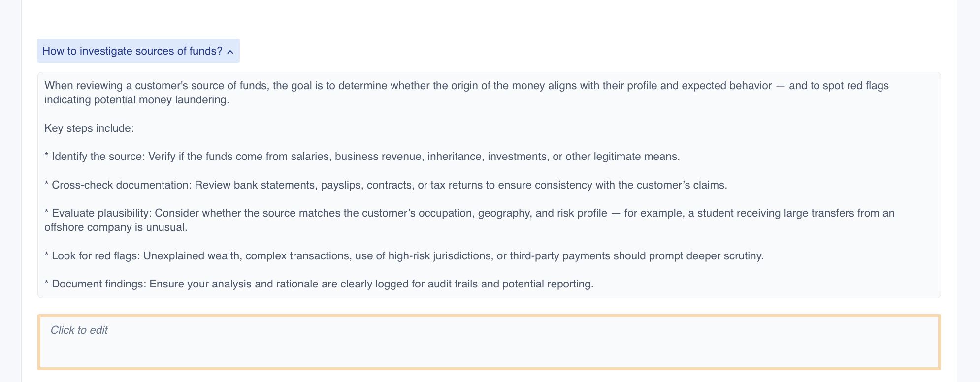Click the "Document findings" bullet text
980x382 pixels.
click(x=319, y=284)
